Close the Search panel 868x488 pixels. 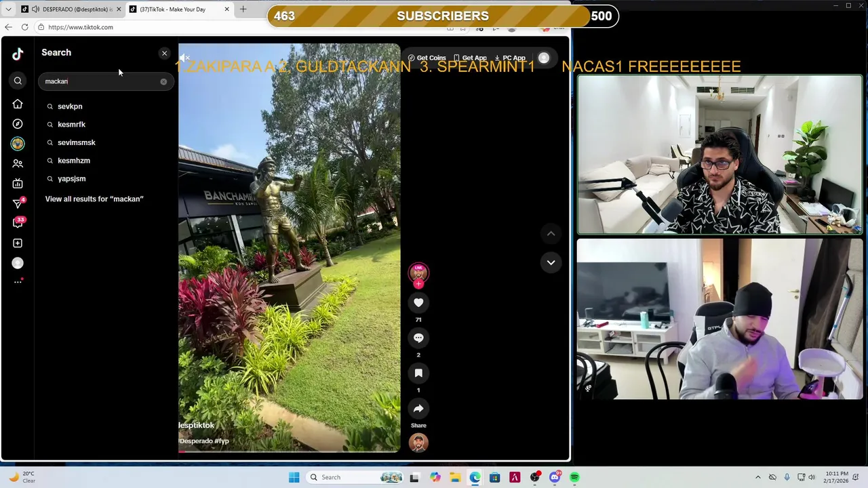[x=164, y=53]
